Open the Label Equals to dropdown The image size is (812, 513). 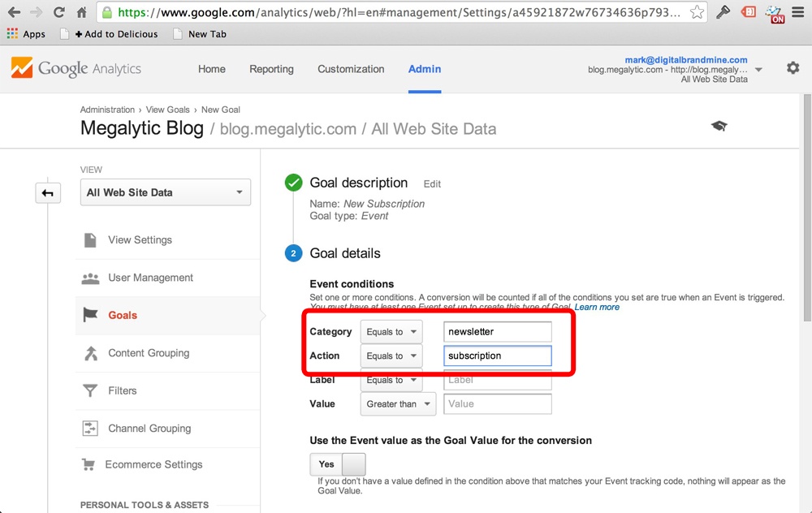click(391, 380)
